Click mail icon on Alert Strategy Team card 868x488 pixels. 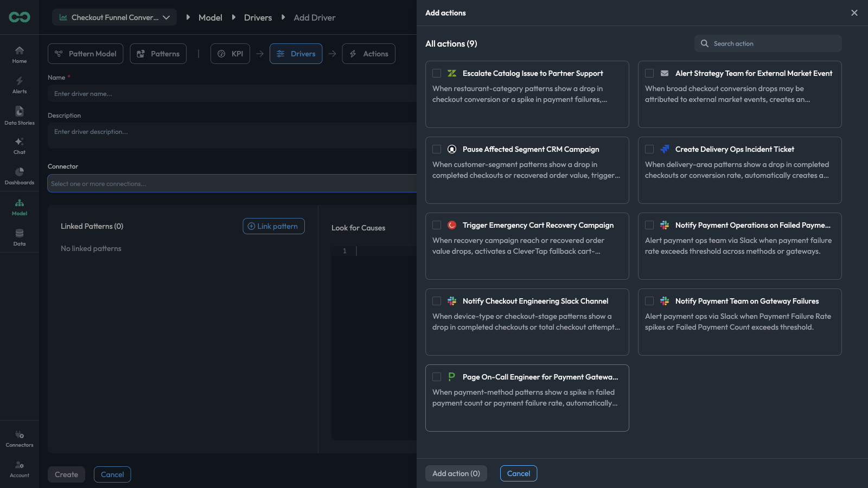(665, 73)
